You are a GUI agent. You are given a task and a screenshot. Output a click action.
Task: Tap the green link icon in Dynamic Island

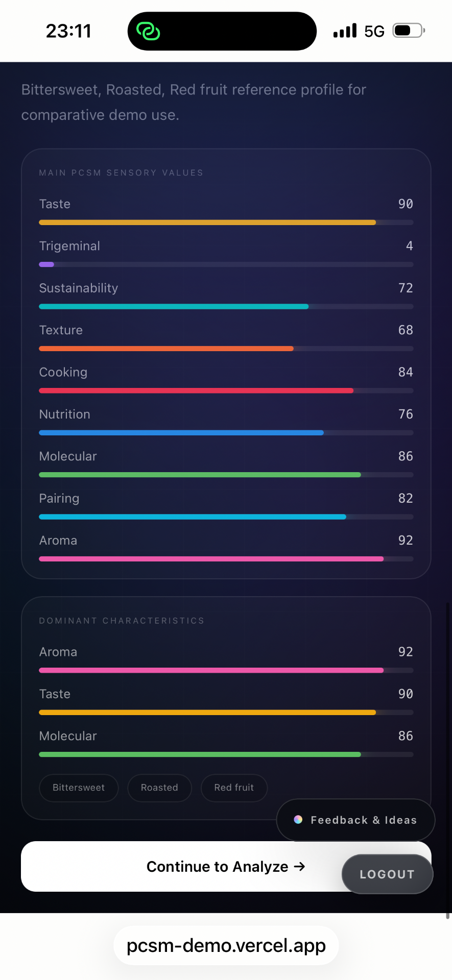tap(148, 31)
